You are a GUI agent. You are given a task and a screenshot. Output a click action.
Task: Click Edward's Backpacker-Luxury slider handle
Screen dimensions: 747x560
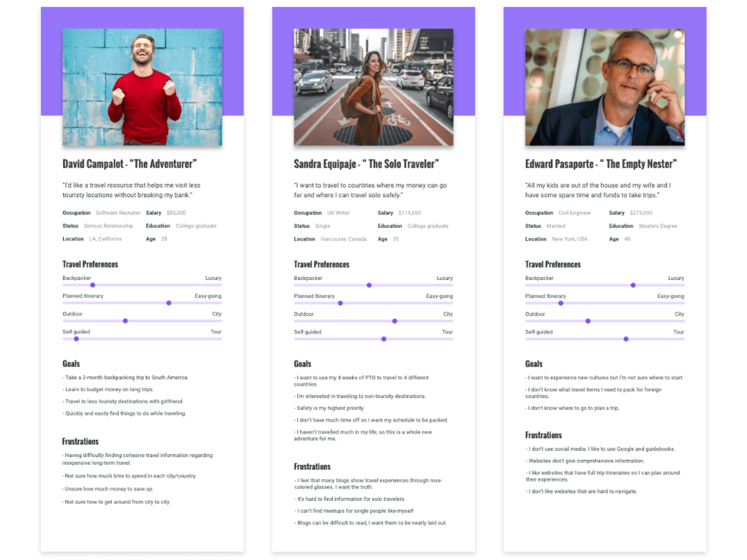click(633, 285)
